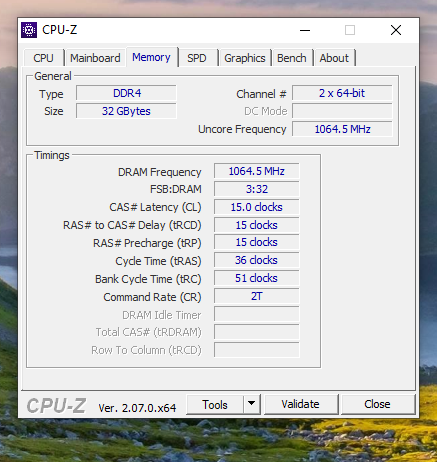This screenshot has height=462, width=437.
Task: Open the SPD tab
Action: pyautogui.click(x=197, y=58)
